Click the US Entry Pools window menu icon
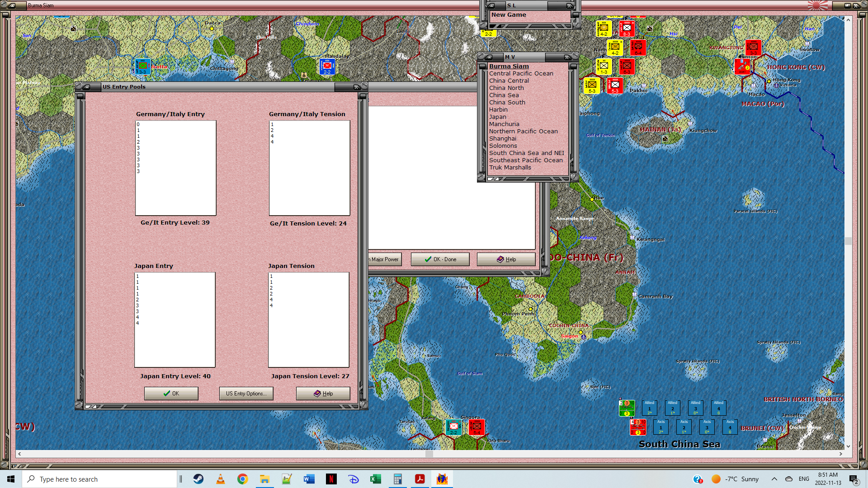 [x=86, y=87]
